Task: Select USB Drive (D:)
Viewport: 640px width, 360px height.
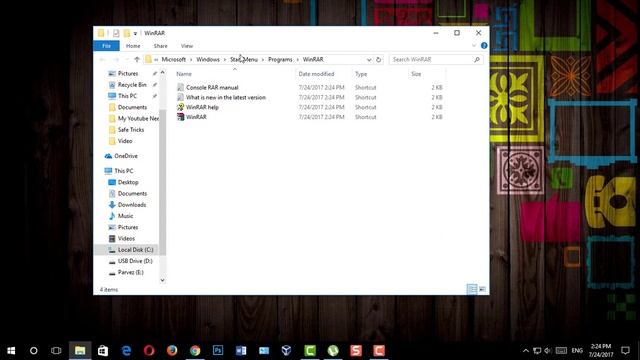Action: [x=135, y=261]
